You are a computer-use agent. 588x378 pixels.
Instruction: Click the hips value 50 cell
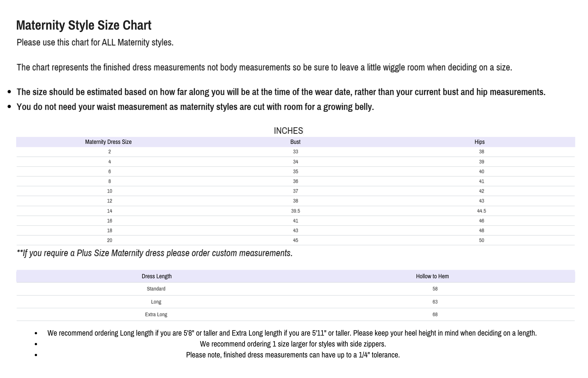pyautogui.click(x=482, y=240)
